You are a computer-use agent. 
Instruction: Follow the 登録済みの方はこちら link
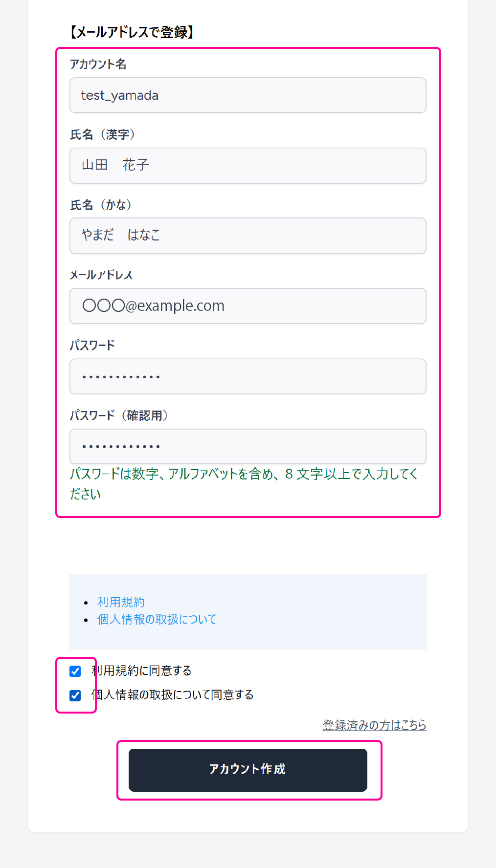(x=374, y=725)
